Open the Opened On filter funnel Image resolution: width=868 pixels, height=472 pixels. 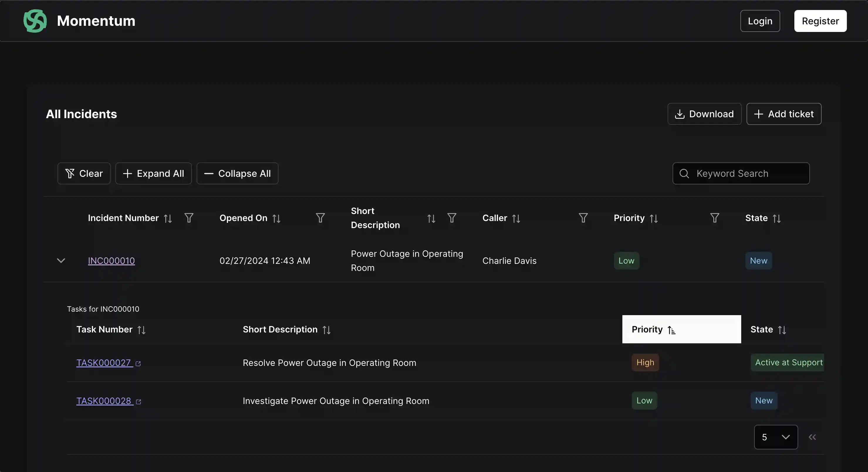(320, 218)
